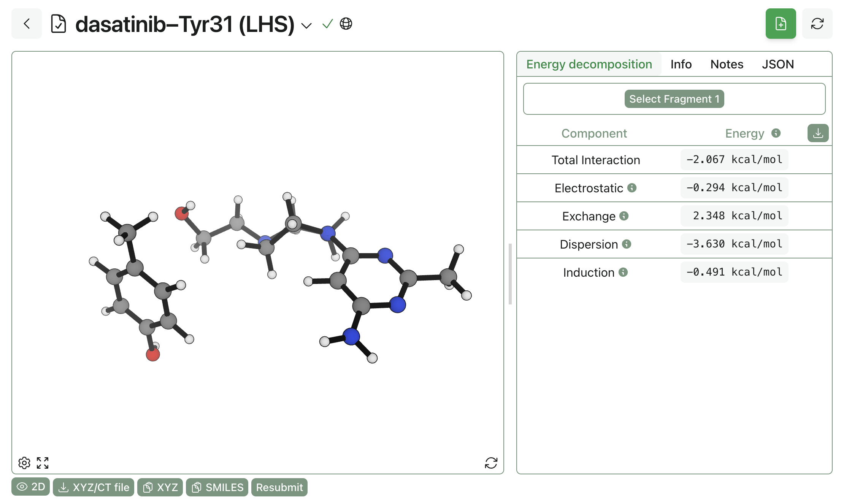Download the energy table data

pyautogui.click(x=818, y=133)
